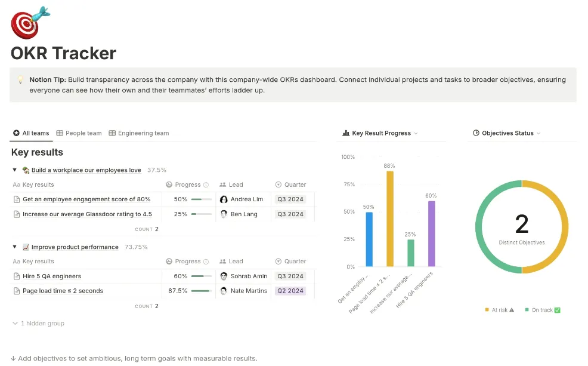Click the Q2 2024 quarter tag
This screenshot has width=588, height=366.
coord(290,291)
